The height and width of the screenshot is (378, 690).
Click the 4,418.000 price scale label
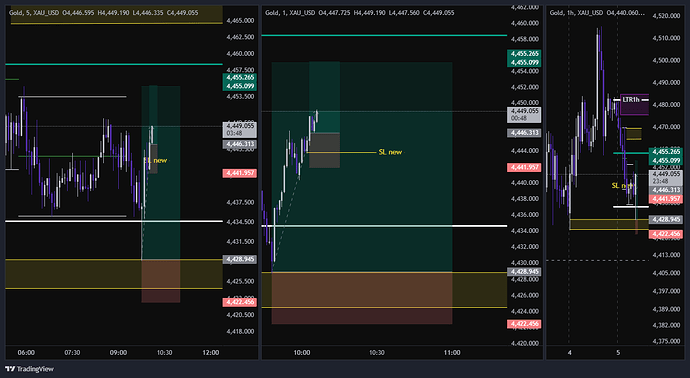[240, 331]
